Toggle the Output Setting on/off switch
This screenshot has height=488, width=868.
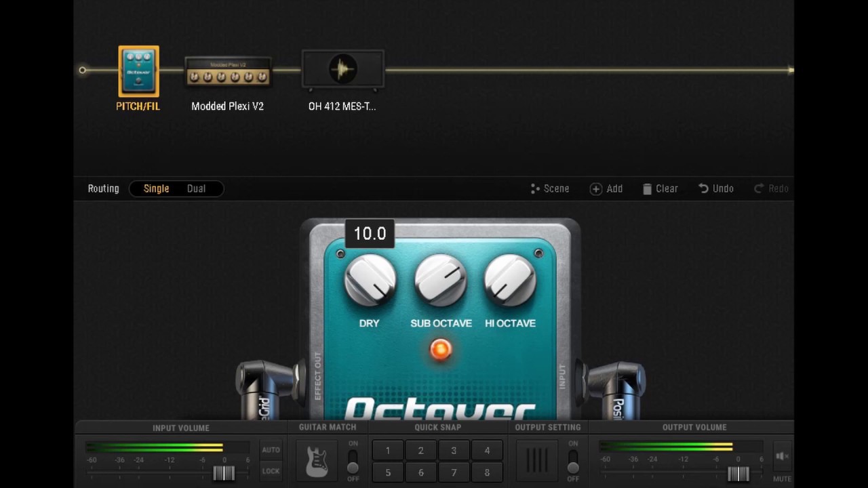573,461
